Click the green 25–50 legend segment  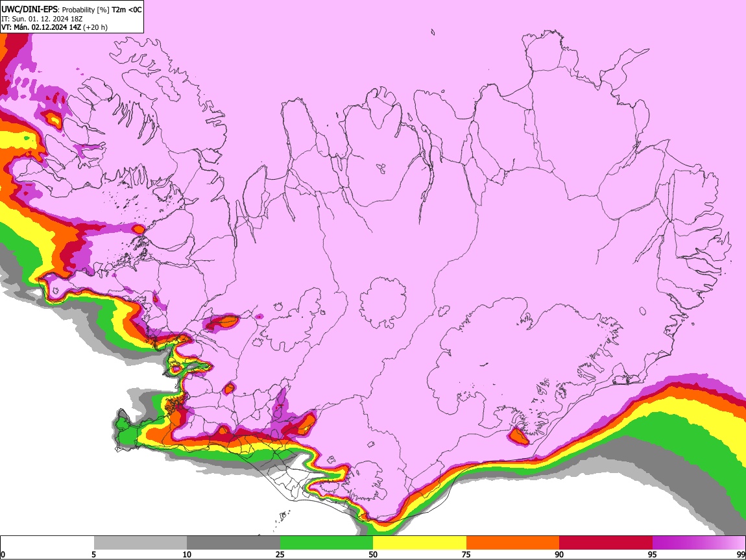[x=326, y=543]
